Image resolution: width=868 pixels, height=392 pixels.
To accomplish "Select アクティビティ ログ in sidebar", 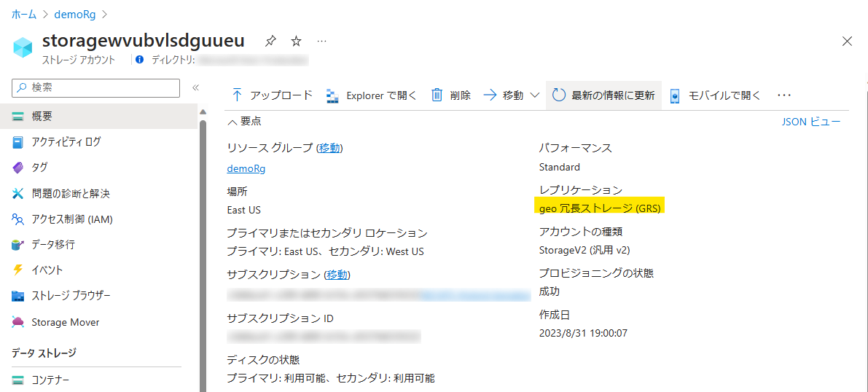I will tap(66, 142).
